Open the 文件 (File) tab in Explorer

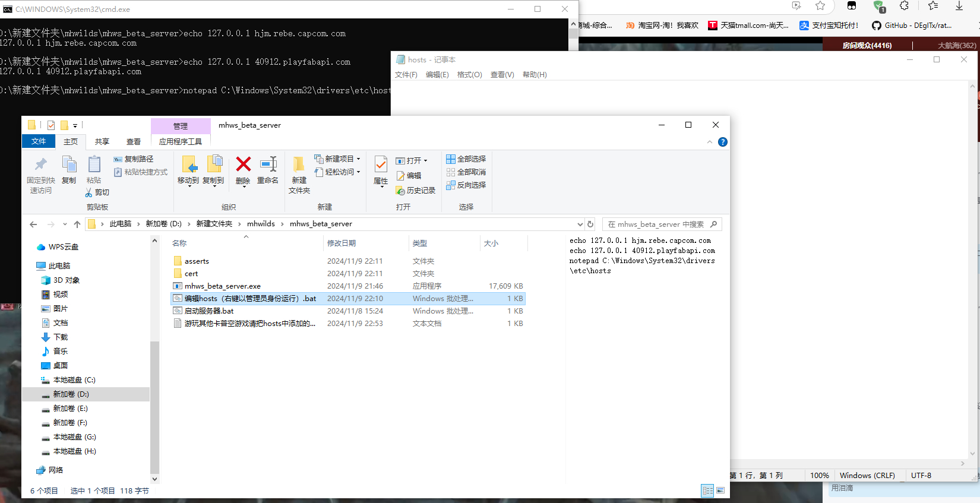coord(39,141)
